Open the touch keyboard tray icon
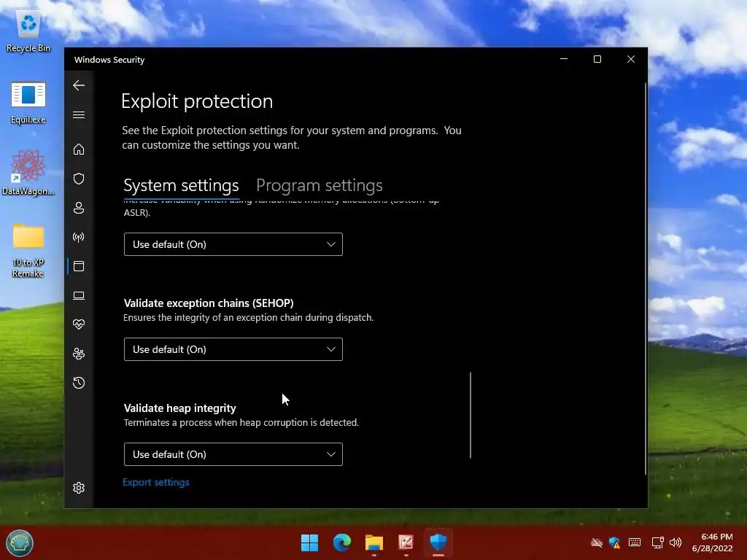Image resolution: width=747 pixels, height=560 pixels. pyautogui.click(x=635, y=542)
